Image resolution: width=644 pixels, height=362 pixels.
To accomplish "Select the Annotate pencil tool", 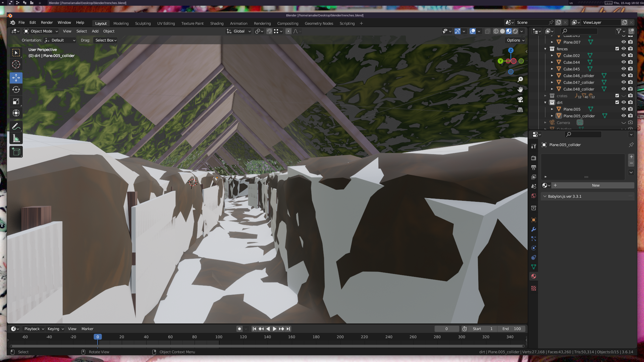I will (x=16, y=127).
